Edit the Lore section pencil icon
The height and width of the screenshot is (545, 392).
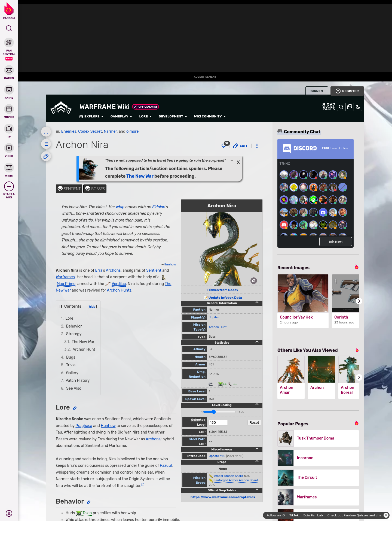[x=75, y=408]
